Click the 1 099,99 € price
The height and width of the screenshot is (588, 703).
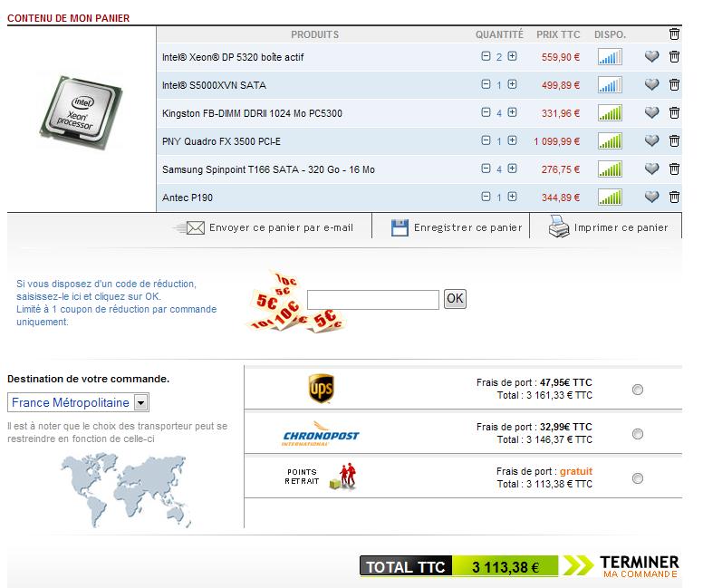556,141
